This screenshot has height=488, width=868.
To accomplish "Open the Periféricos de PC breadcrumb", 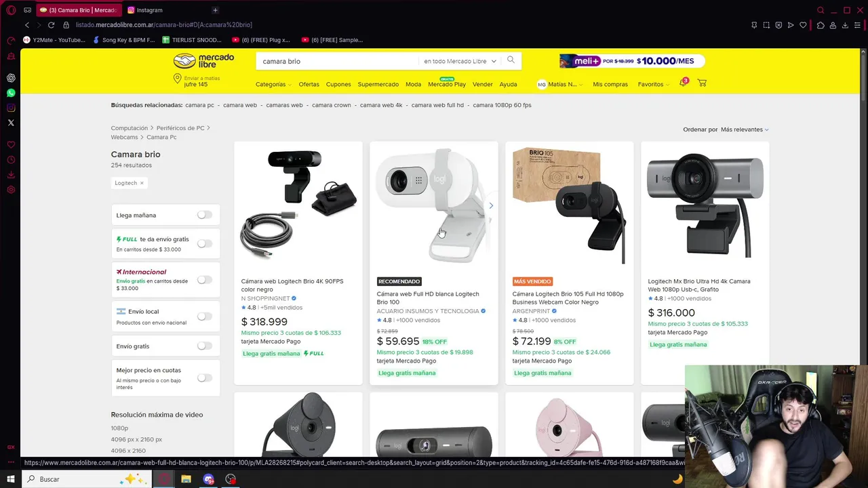I will click(180, 128).
